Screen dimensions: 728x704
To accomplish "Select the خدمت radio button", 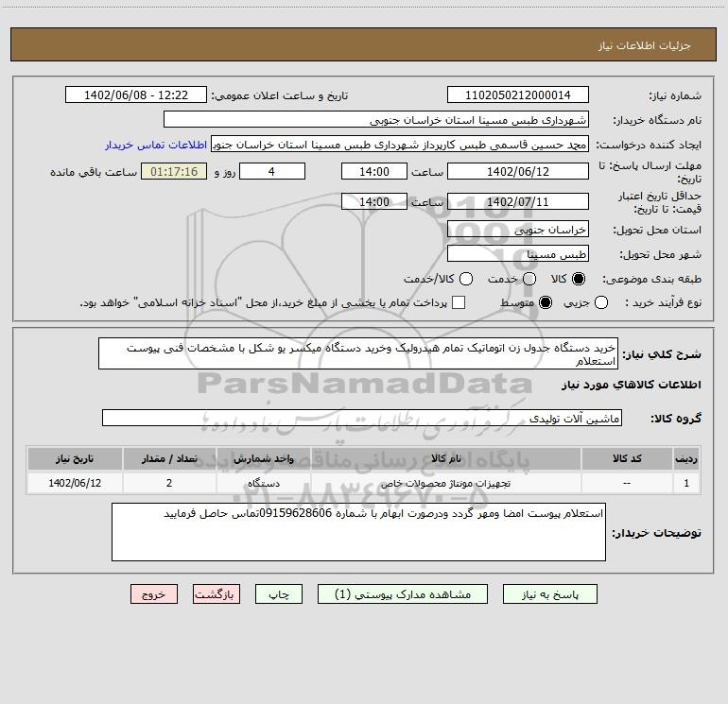I will [x=529, y=279].
